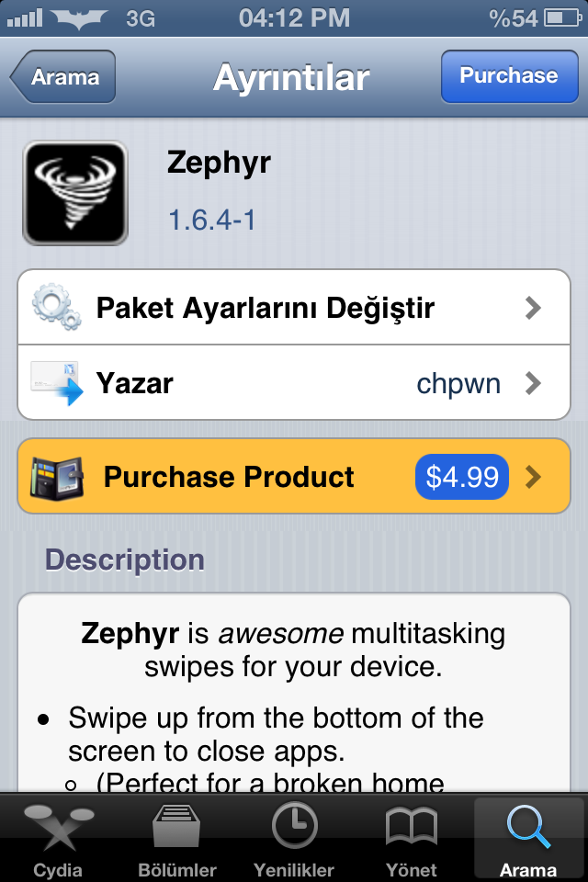Open the Yenilikler clock icon
Image resolution: width=588 pixels, height=882 pixels.
[x=294, y=825]
